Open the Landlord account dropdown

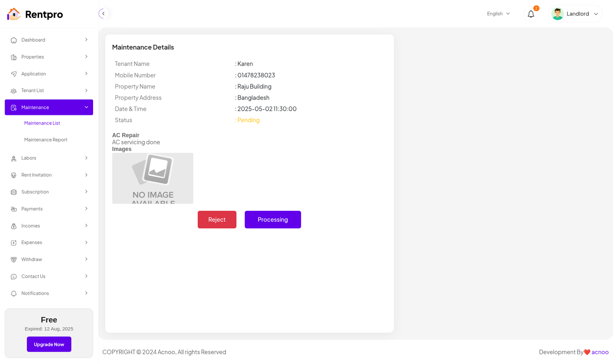[596, 14]
